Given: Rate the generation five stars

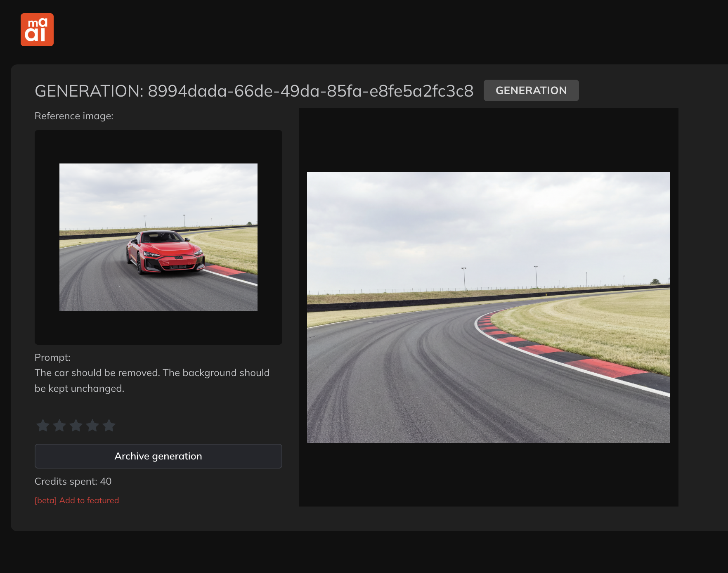Looking at the screenshot, I should point(109,425).
